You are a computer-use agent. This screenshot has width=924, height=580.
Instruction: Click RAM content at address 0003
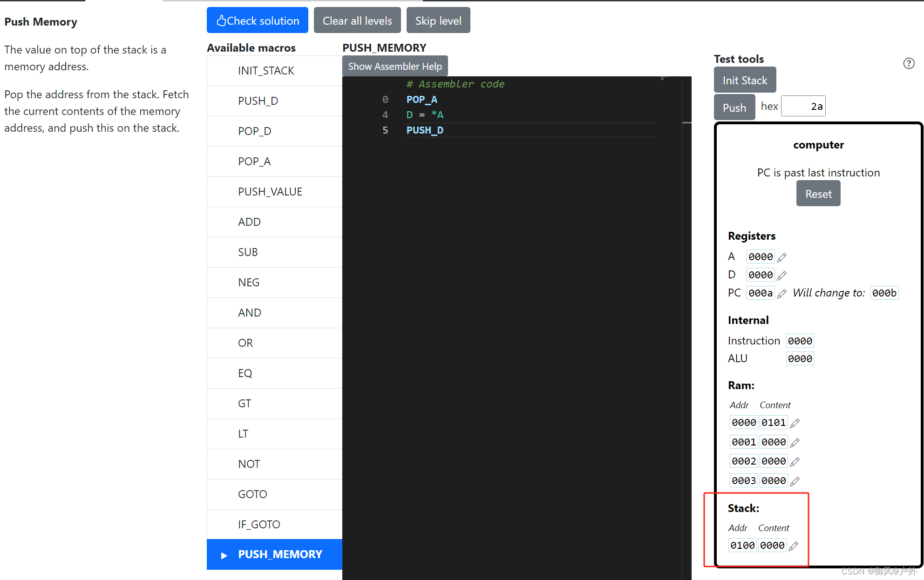coord(774,481)
